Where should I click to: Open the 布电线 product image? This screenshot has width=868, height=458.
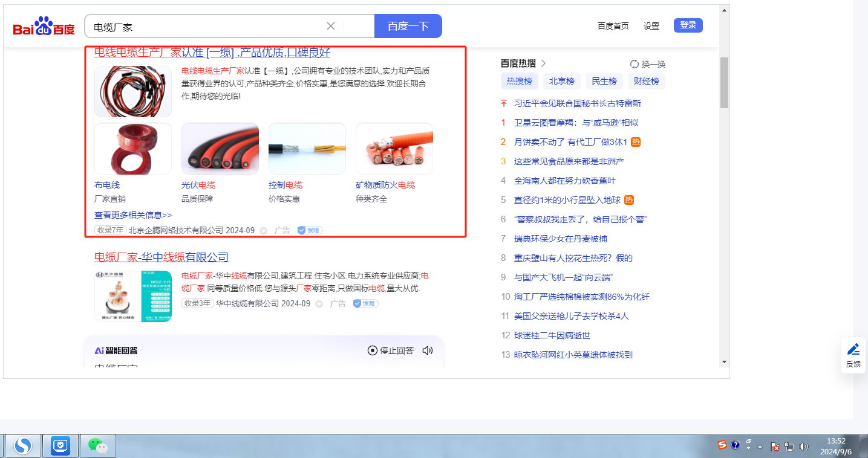tap(133, 149)
